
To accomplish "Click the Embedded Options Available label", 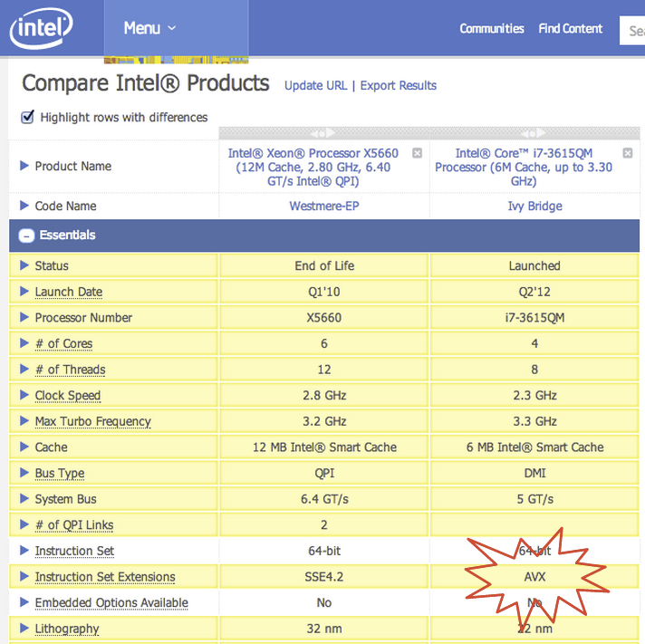I will (111, 602).
